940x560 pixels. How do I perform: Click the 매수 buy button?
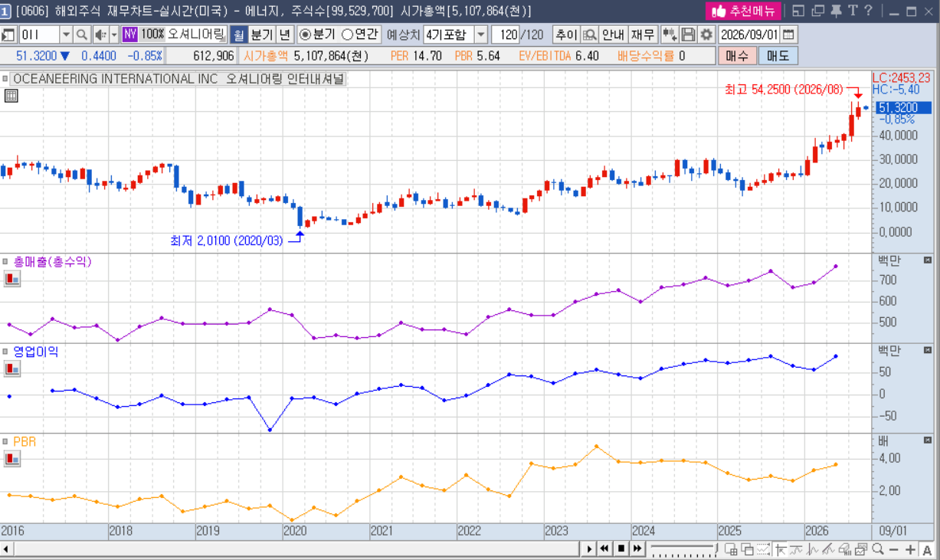[x=737, y=56]
